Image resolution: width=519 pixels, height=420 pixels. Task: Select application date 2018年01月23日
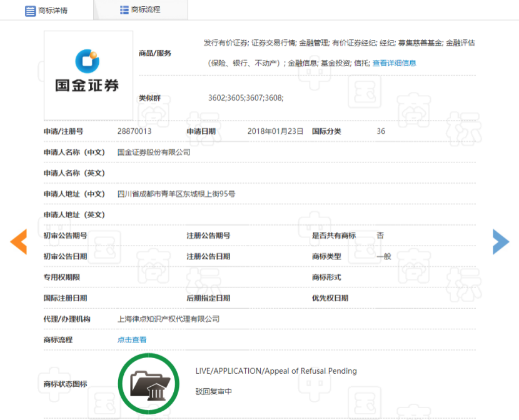point(275,131)
